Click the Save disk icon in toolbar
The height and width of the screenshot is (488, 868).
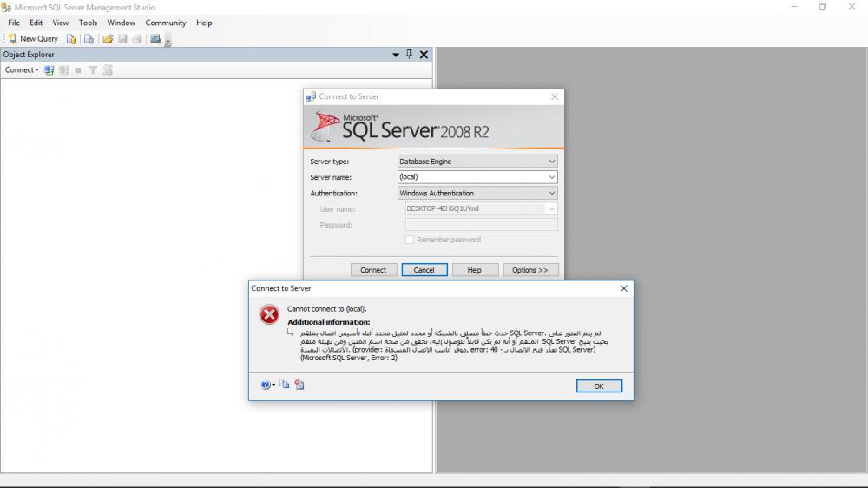122,39
